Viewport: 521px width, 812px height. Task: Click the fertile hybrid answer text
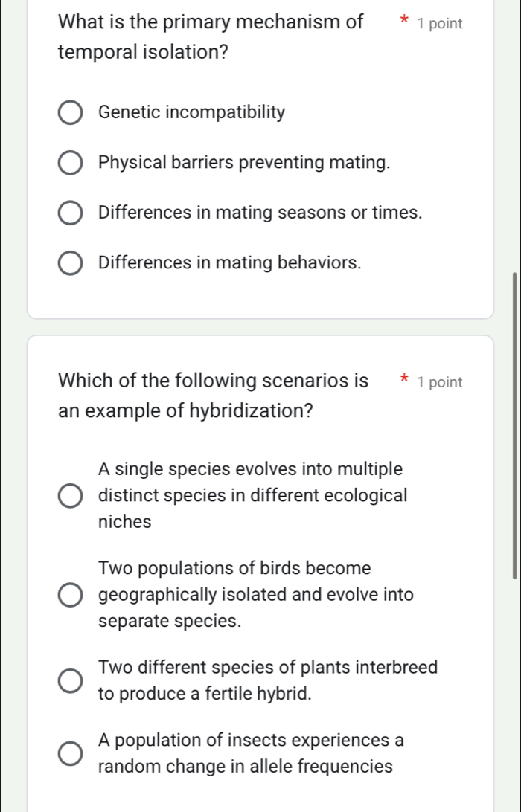point(268,680)
